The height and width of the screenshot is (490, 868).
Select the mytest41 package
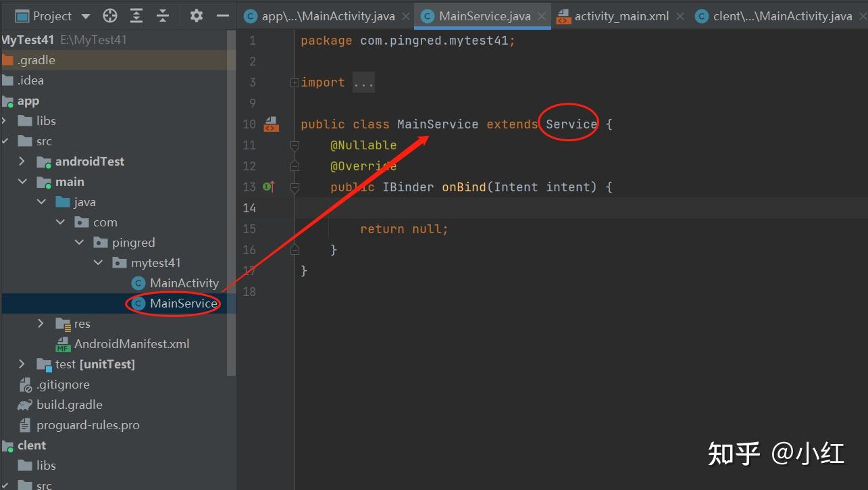click(155, 263)
